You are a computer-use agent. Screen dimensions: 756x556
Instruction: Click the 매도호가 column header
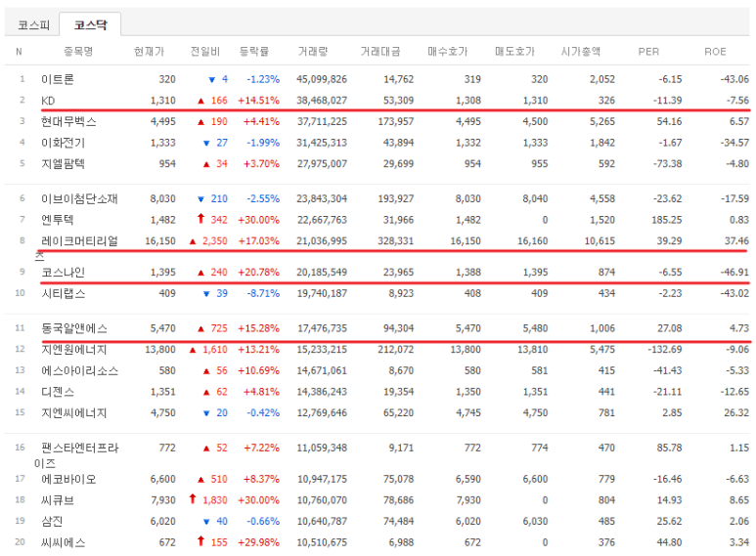coord(514,51)
